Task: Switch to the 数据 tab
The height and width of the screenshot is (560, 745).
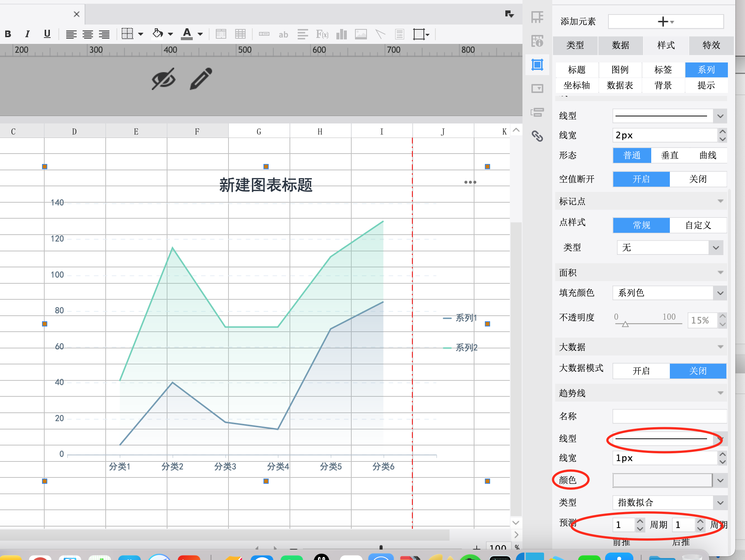Action: pyautogui.click(x=620, y=45)
